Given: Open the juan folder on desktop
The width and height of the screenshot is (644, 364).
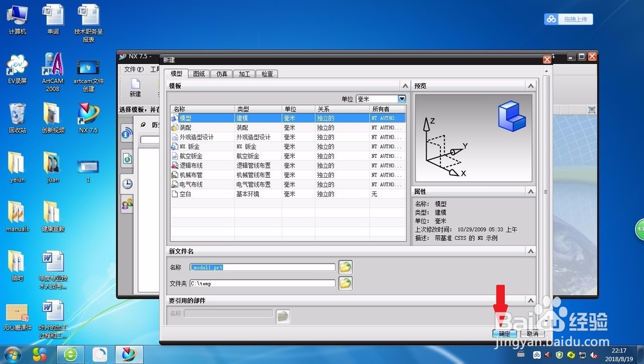Looking at the screenshot, I should 53,167.
